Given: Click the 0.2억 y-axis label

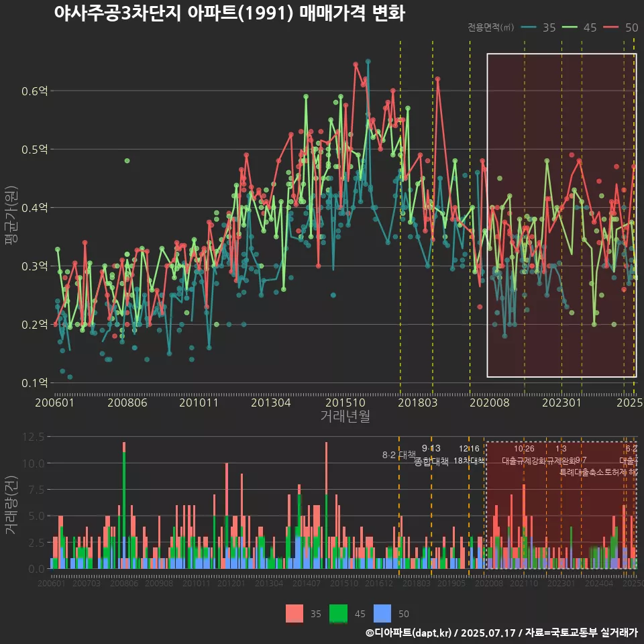Looking at the screenshot, I should (x=34, y=325).
